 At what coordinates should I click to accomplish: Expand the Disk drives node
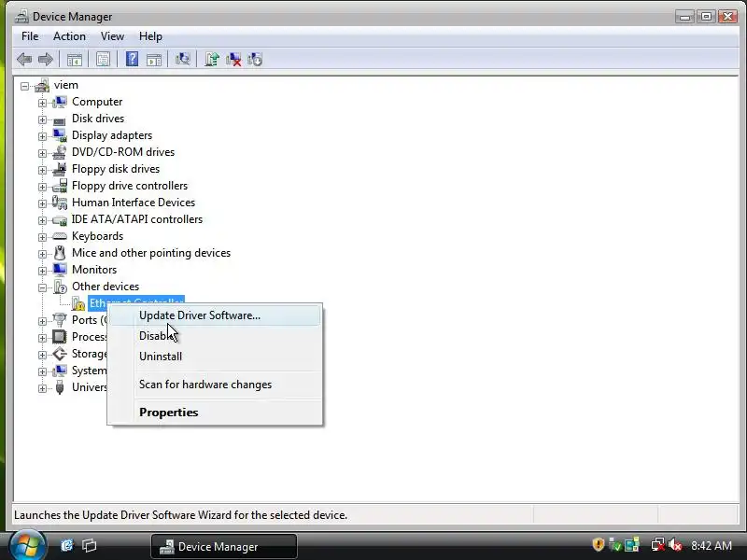[42, 119]
